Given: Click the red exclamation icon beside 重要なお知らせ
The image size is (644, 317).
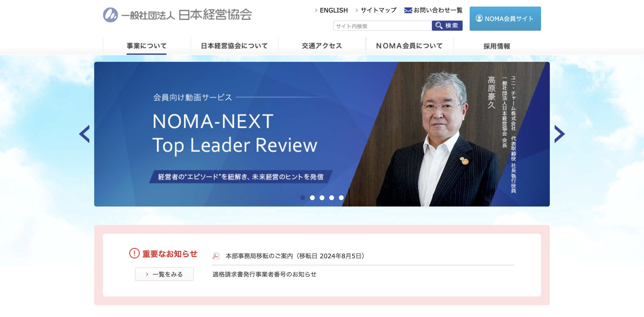Looking at the screenshot, I should click(134, 254).
